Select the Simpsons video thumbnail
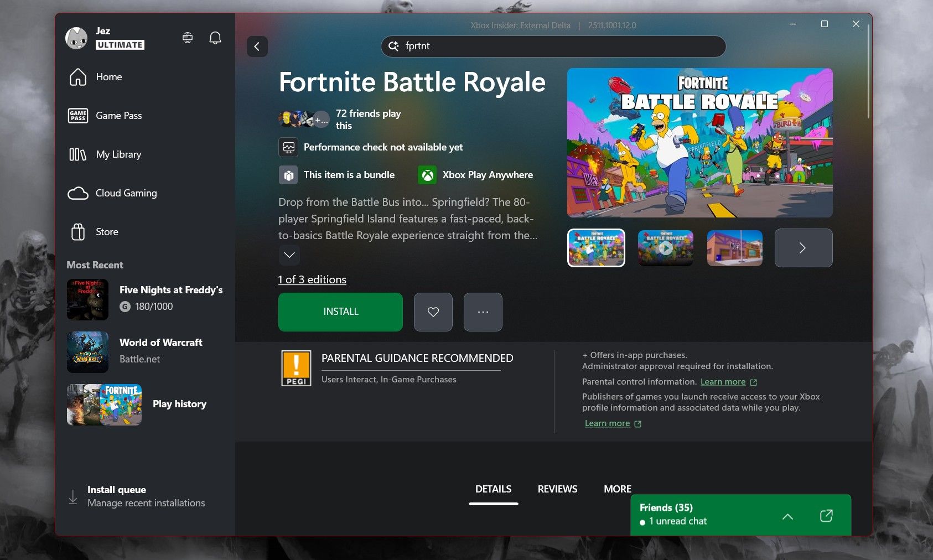This screenshot has width=933, height=560. [665, 248]
